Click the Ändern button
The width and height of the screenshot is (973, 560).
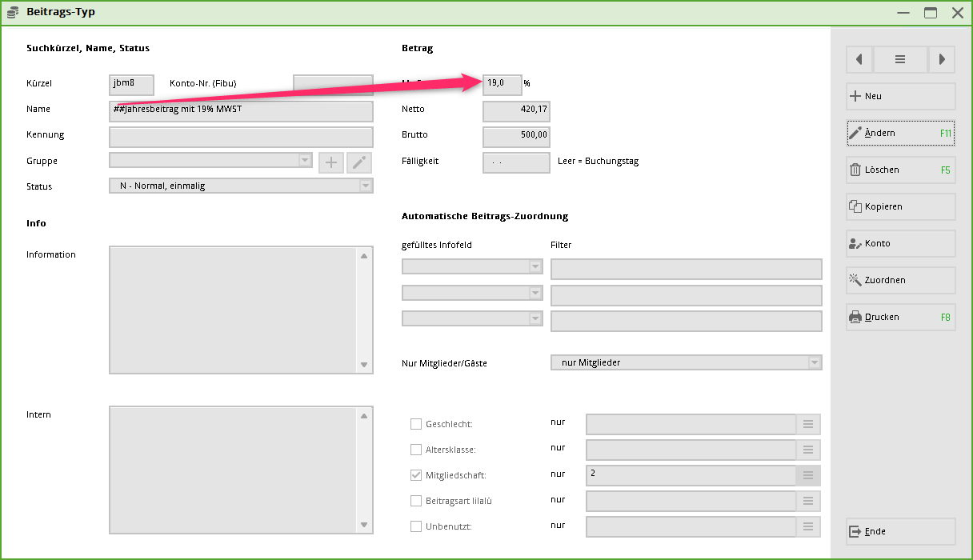(x=900, y=133)
